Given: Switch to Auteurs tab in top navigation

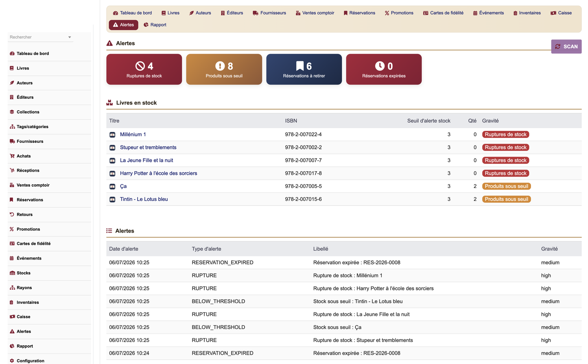Looking at the screenshot, I should coord(200,13).
